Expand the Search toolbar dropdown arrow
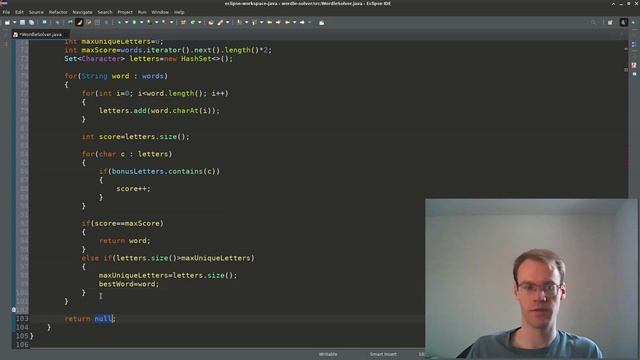 (227, 22)
